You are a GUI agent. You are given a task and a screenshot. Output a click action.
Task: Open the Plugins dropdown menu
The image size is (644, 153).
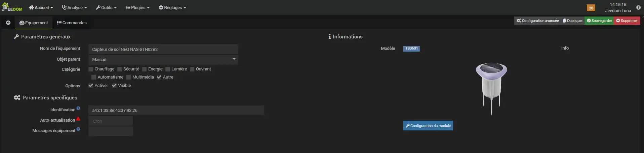(x=137, y=7)
